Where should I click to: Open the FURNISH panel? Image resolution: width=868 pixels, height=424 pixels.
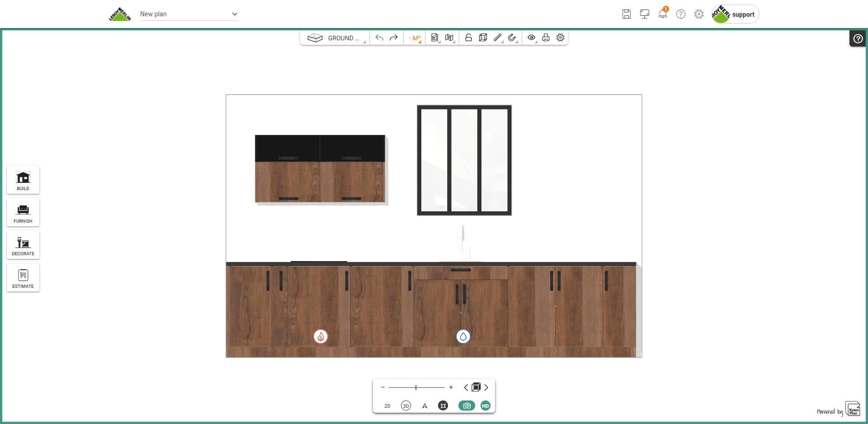coord(23,213)
